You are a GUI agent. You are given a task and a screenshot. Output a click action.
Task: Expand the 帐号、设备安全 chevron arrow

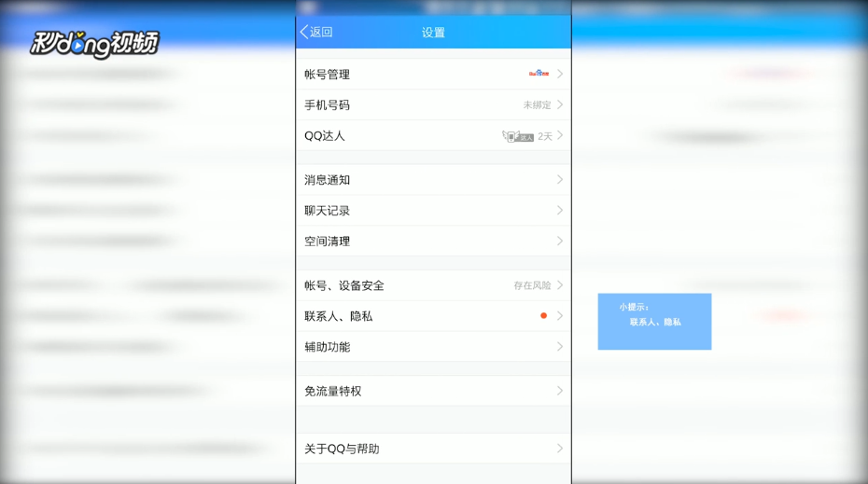coord(560,284)
